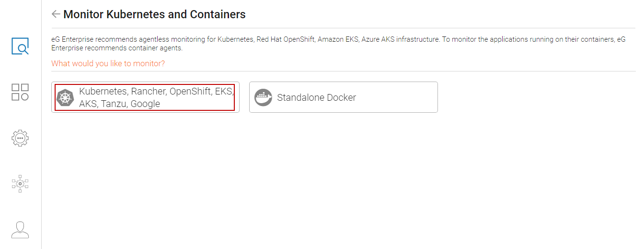The height and width of the screenshot is (249, 644).
Task: Click the "AKS, Tanzu, Google" text line
Action: [119, 104]
